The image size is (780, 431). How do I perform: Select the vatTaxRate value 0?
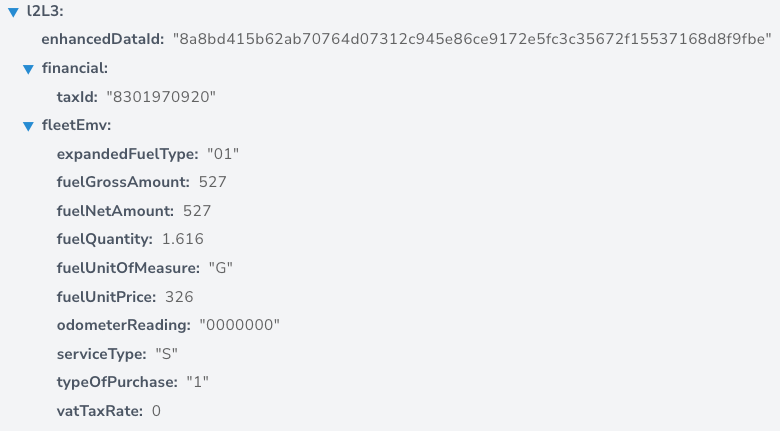pos(156,411)
